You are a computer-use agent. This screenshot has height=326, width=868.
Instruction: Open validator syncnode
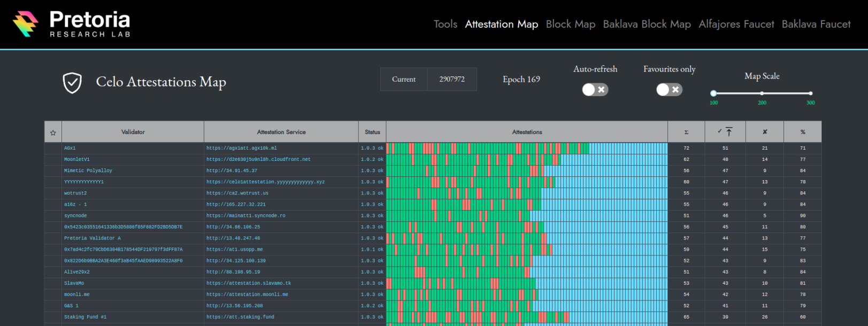click(x=75, y=215)
